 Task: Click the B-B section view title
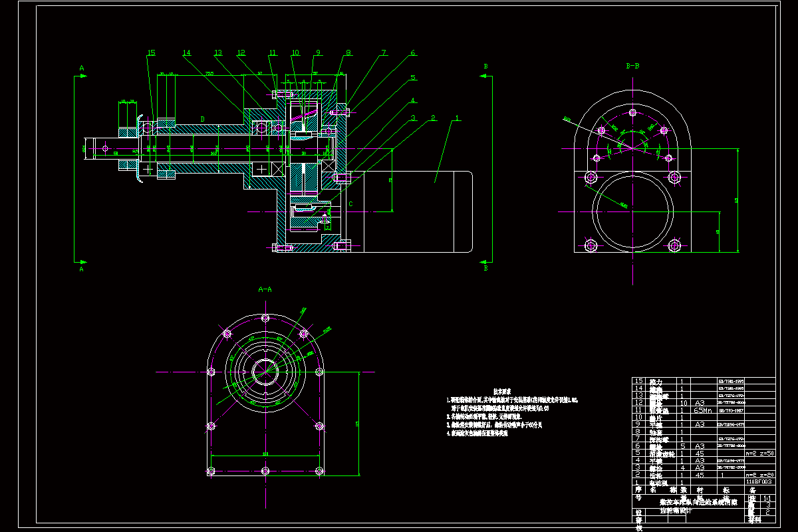632,66
